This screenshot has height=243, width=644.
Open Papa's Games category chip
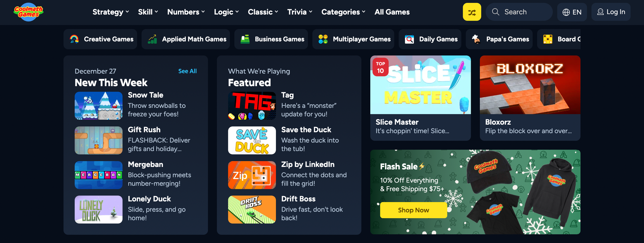click(499, 39)
